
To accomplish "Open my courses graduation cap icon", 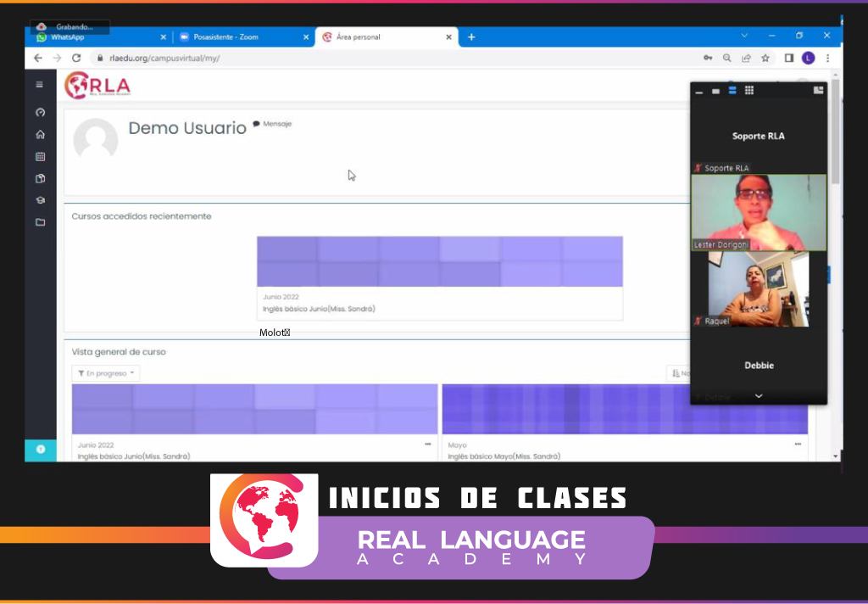I will [40, 200].
